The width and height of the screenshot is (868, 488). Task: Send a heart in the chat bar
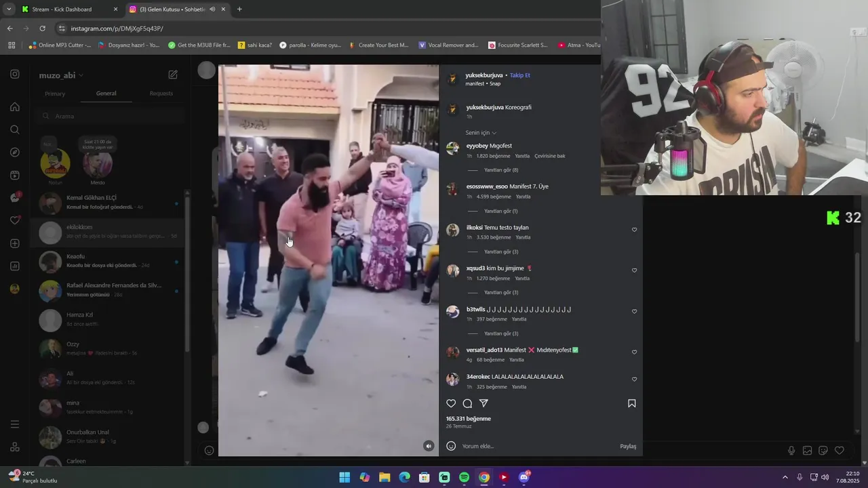pyautogui.click(x=840, y=451)
